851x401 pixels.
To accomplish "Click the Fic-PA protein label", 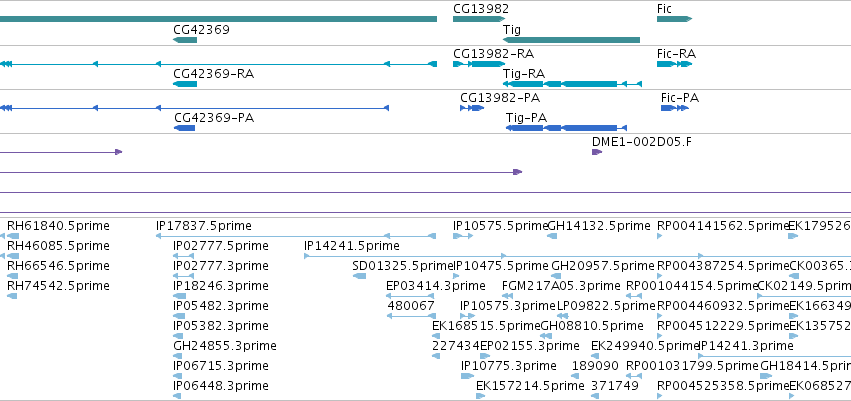I will [x=680, y=98].
